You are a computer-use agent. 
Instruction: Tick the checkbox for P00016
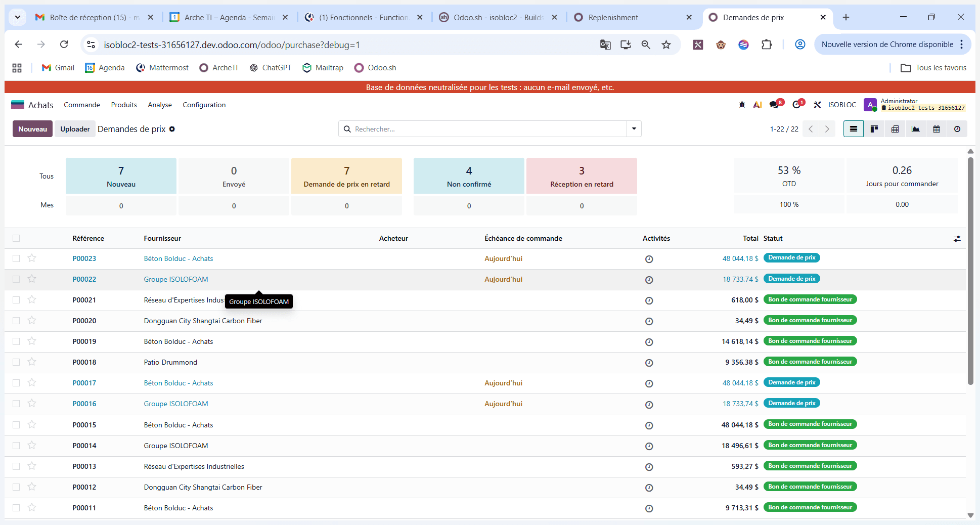point(16,404)
